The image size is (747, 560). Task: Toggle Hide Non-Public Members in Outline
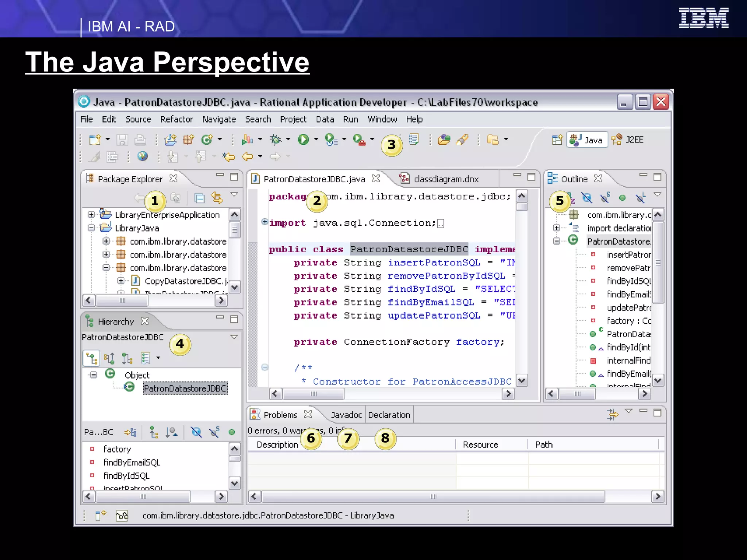point(623,198)
